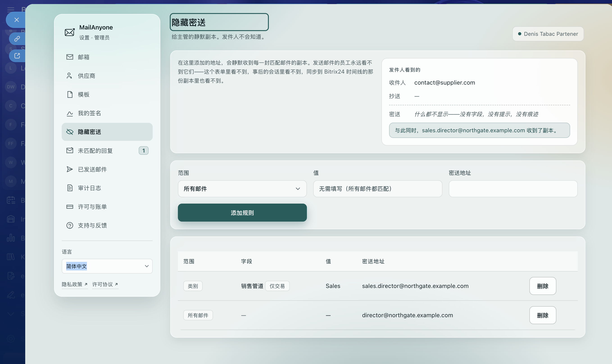612x364 pixels.
Task: Close the MailAnyone slider panel with X
Action: coord(16,20)
